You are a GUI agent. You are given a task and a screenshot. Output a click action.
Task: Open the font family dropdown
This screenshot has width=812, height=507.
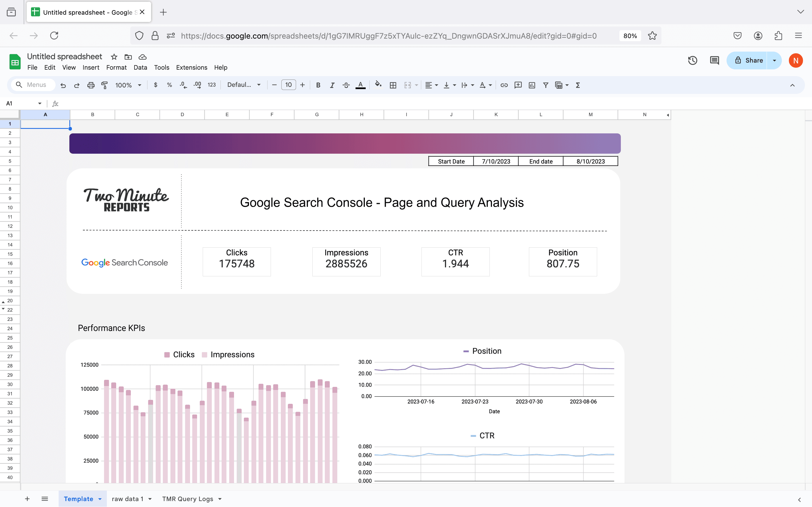tap(244, 85)
